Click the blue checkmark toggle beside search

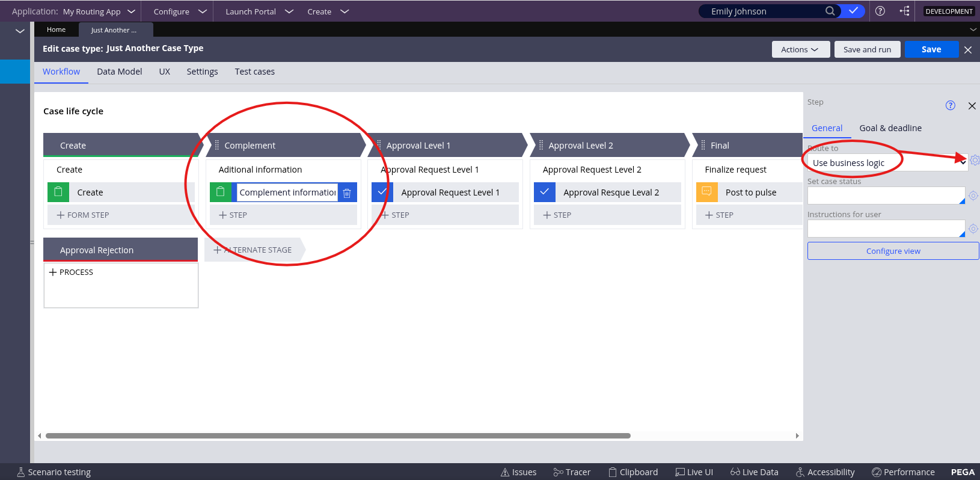click(853, 11)
